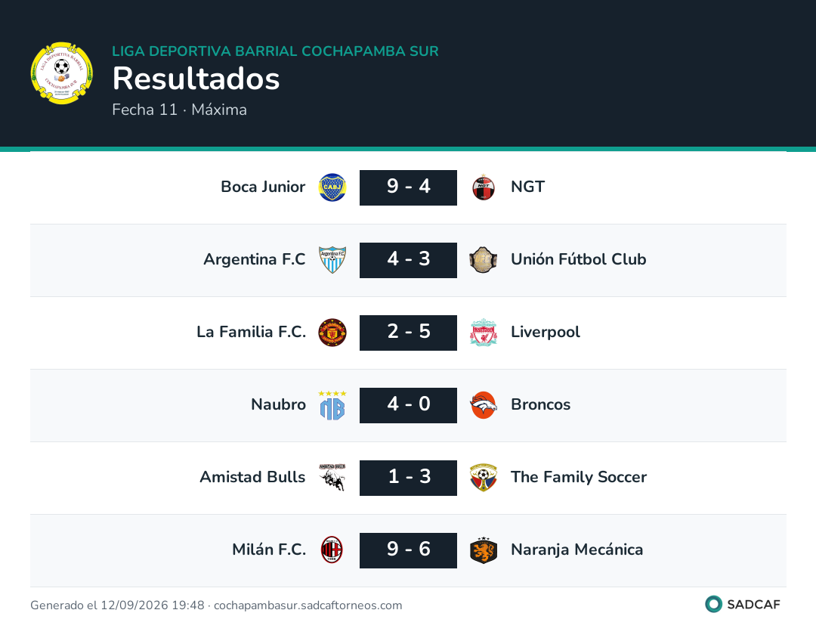The image size is (816, 644).
Task: Click the Milán F.C. crest
Action: [332, 550]
